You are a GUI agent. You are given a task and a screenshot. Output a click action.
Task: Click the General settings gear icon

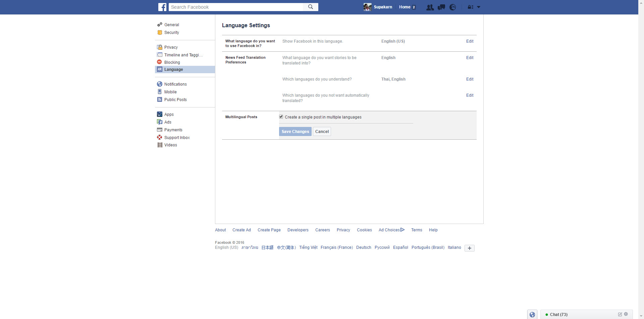coord(160,25)
